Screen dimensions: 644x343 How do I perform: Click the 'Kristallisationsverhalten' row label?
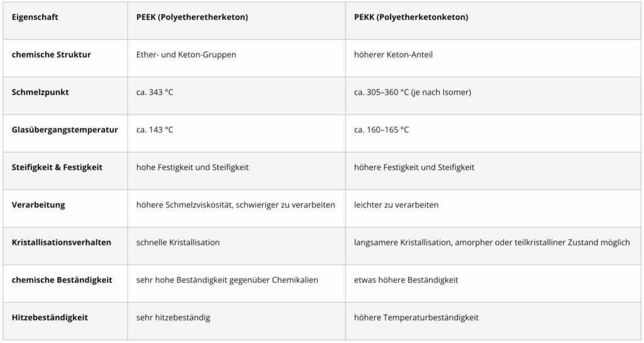coord(62,242)
